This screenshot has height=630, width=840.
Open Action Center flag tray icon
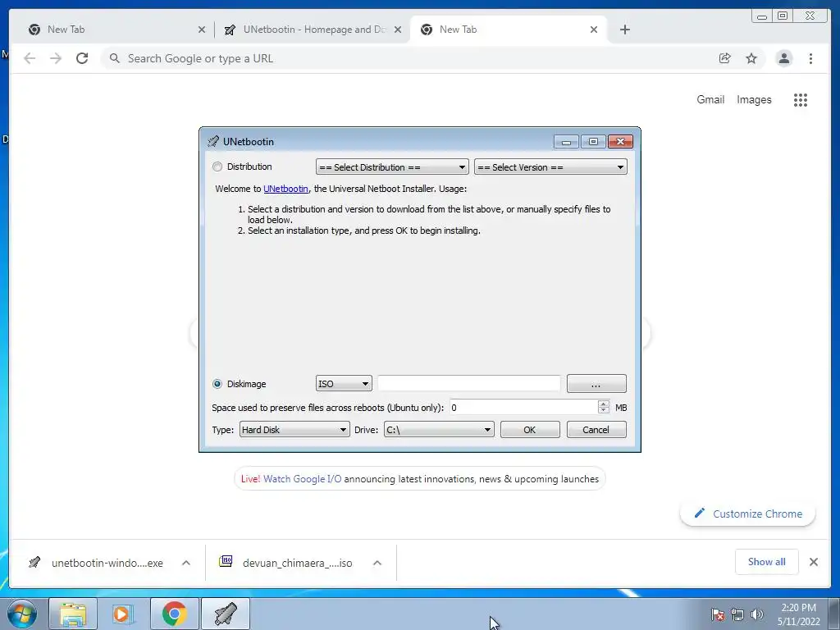pos(718,614)
